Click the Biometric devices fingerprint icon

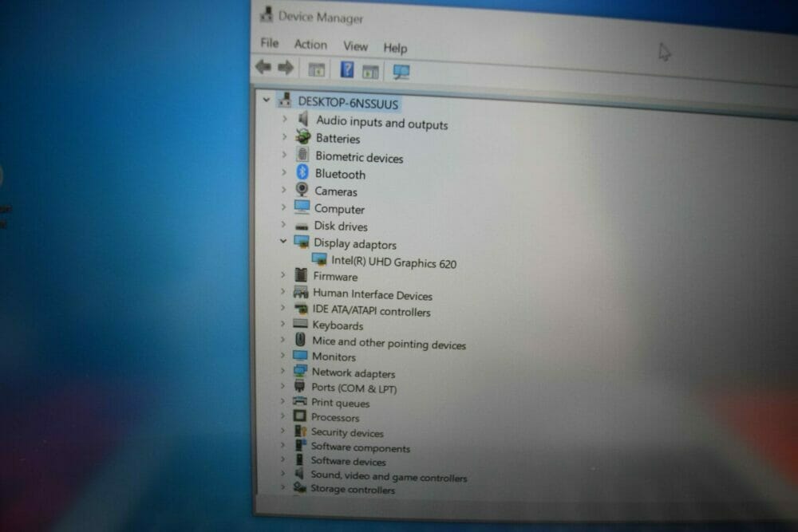click(x=302, y=154)
